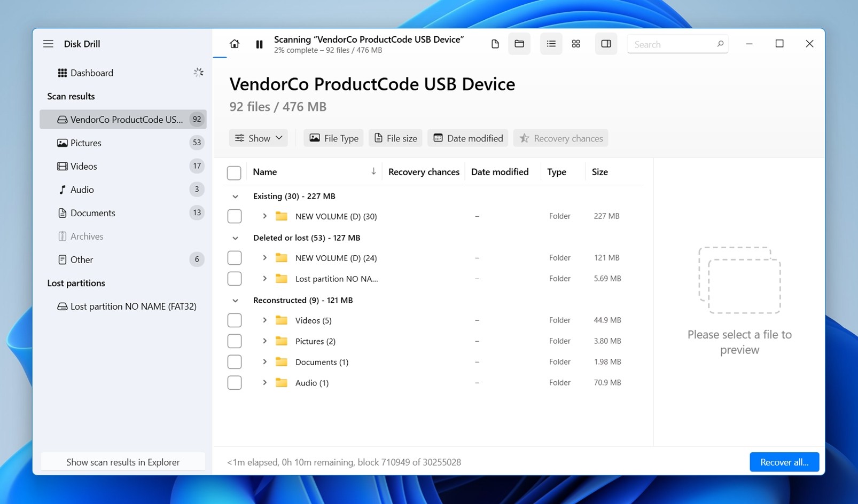Switch to file view icon
This screenshot has height=504, width=858.
point(495,44)
